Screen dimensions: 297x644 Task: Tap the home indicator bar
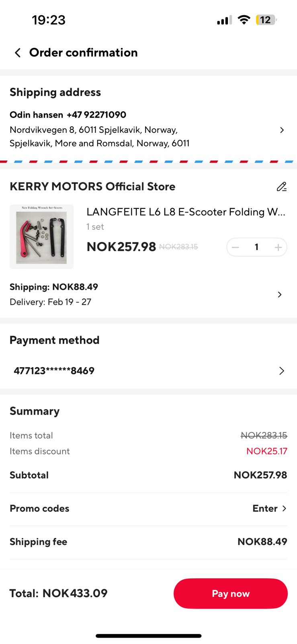pos(148,636)
